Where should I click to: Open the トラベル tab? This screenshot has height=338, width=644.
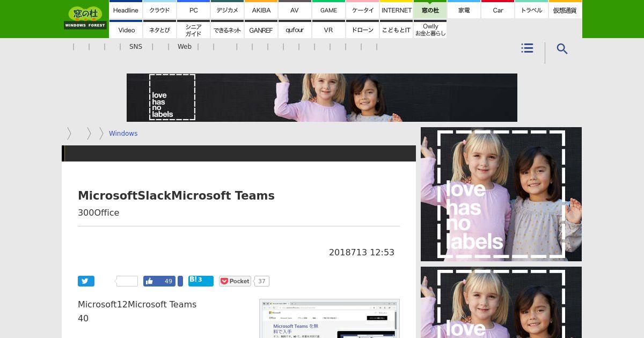(x=531, y=10)
